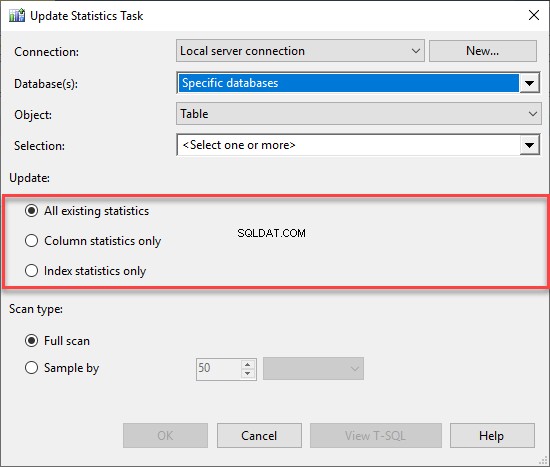
Task: Select the Full scan radio button
Action: (32, 341)
